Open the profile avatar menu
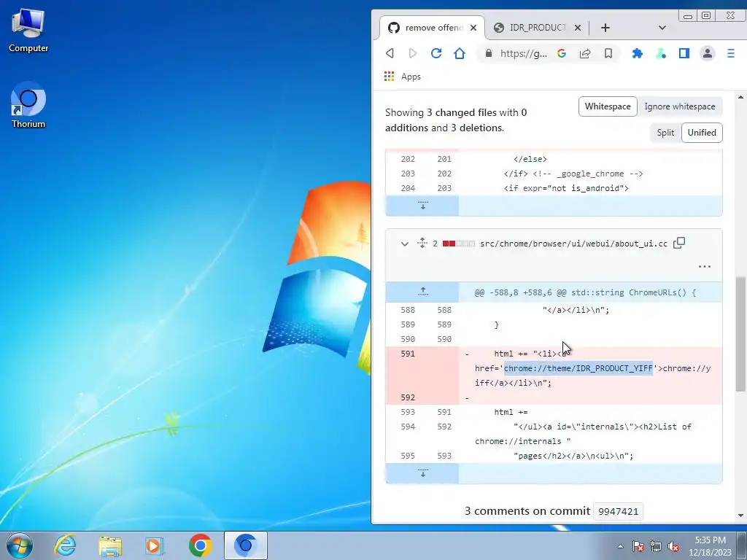 coord(708,53)
